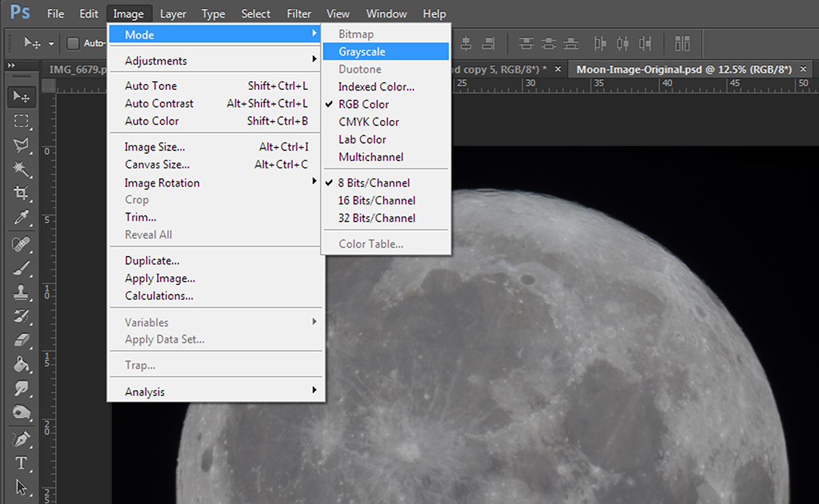Select the Magic Wand tool
The image size is (819, 504).
coord(21,169)
